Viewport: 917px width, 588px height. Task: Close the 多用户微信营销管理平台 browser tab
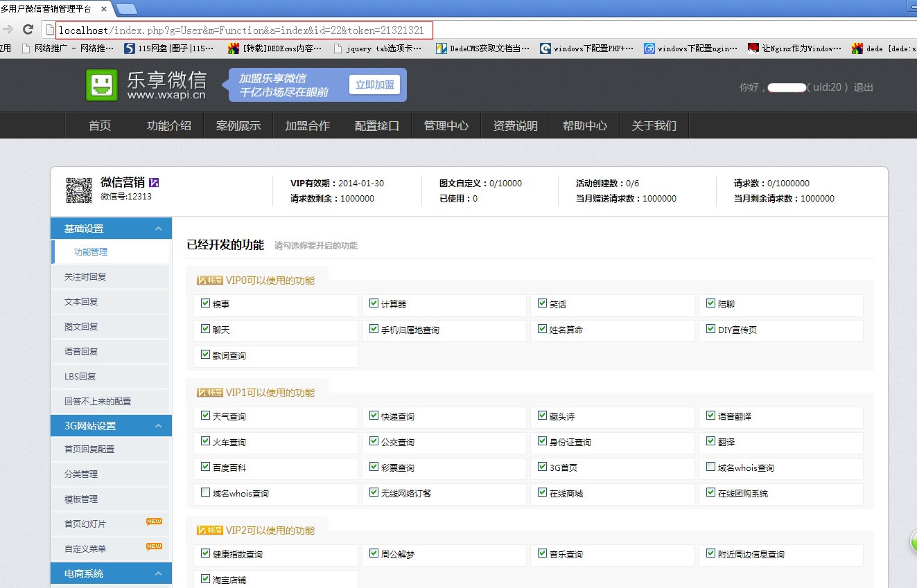104,8
